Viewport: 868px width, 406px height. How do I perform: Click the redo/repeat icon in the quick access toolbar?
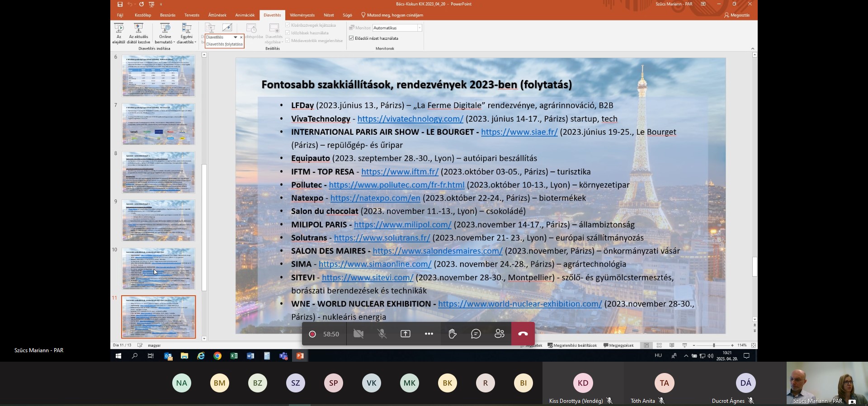point(141,4)
